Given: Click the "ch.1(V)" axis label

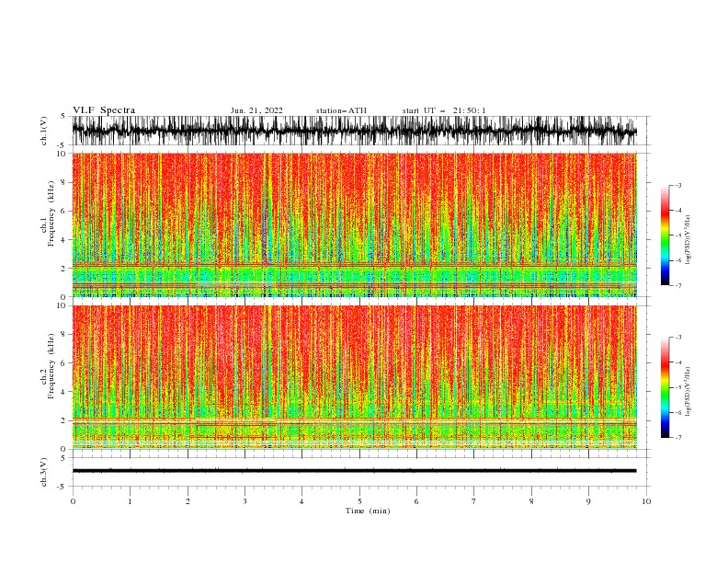Looking at the screenshot, I should 44,132.
